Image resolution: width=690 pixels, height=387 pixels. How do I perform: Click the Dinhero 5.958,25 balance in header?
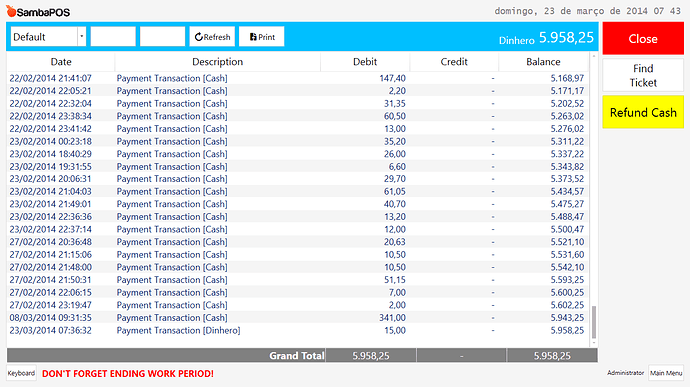pyautogui.click(x=546, y=38)
